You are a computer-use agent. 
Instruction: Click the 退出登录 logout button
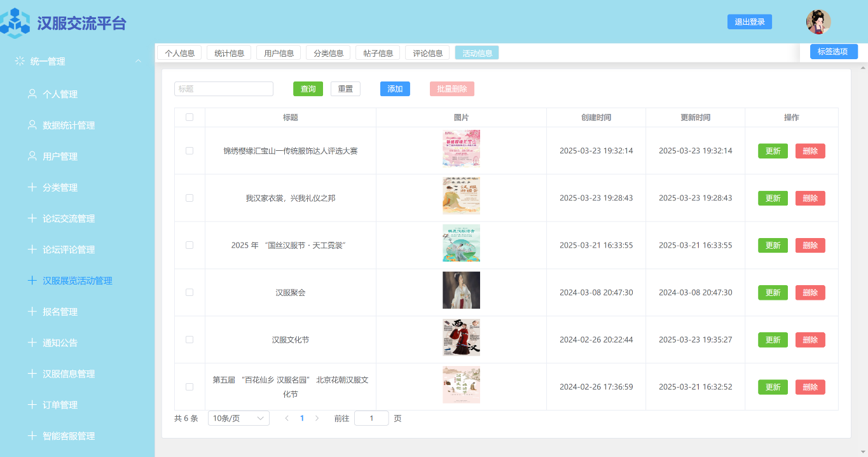(750, 22)
